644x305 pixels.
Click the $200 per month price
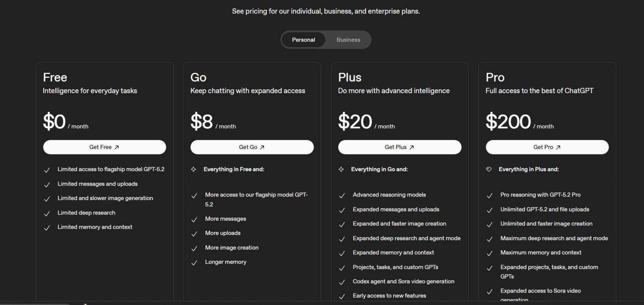pyautogui.click(x=508, y=122)
